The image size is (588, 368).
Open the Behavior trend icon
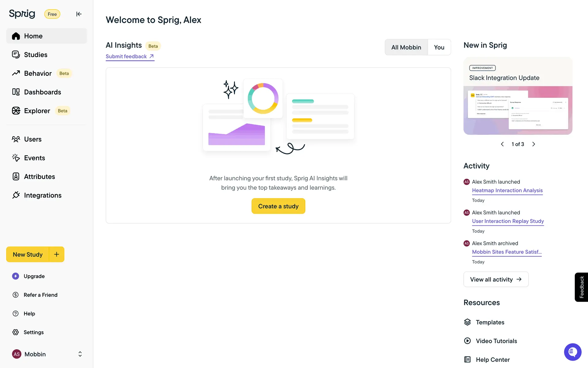[16, 73]
